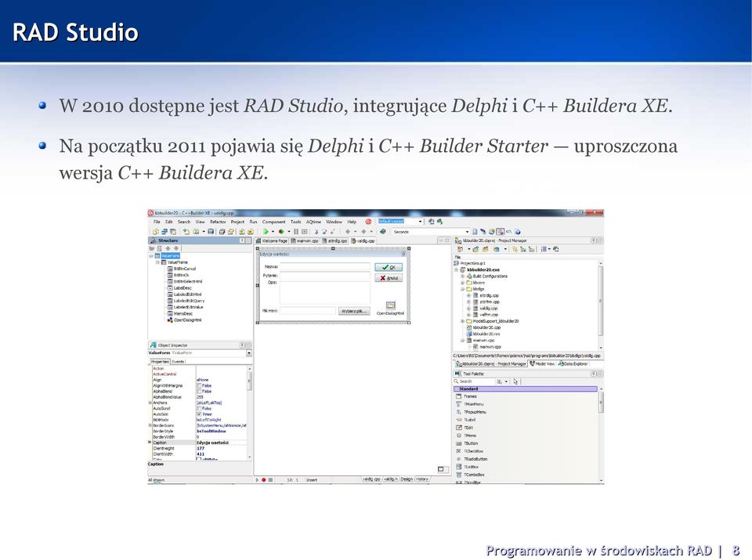This screenshot has width=752, height=560.
Task: Click the Opis memo field on form
Action: [324, 292]
